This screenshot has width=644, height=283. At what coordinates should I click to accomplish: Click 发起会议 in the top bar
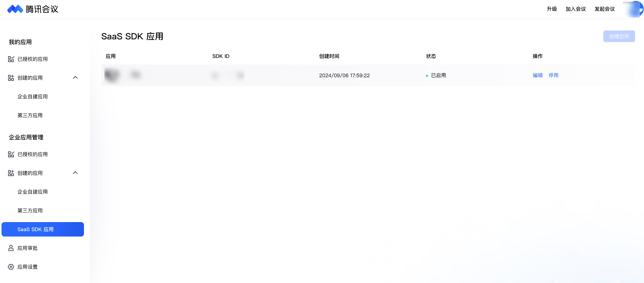click(604, 9)
